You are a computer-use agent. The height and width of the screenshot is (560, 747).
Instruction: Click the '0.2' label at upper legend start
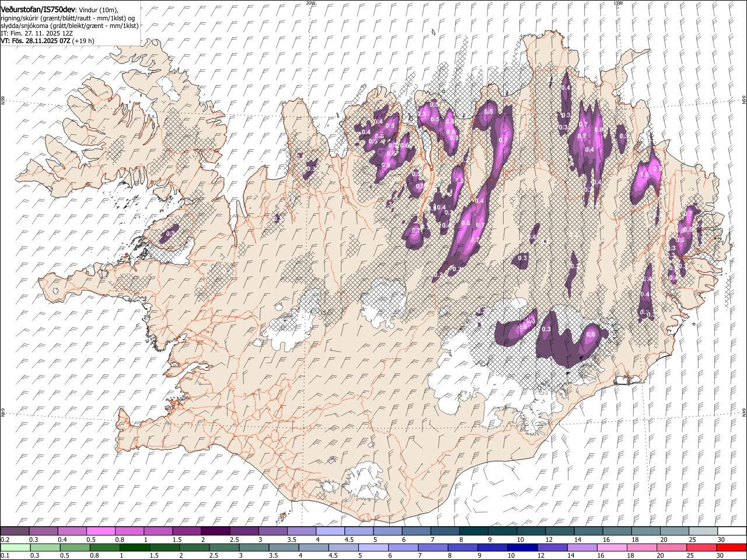coord(5,540)
